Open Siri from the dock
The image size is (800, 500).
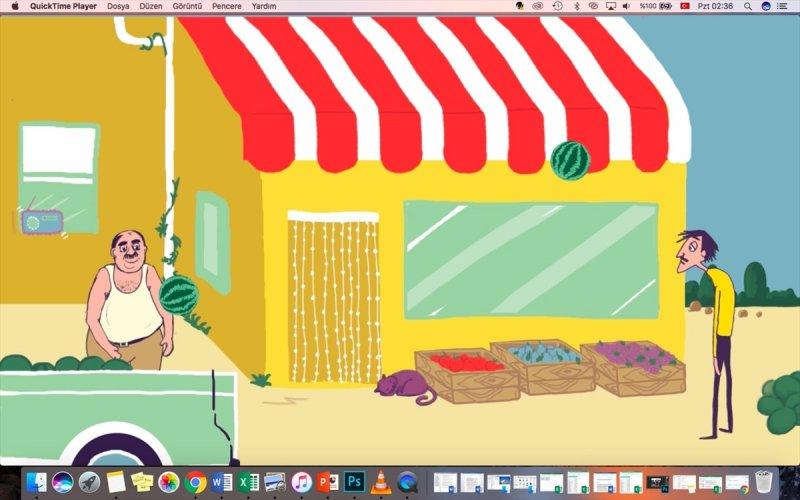tap(63, 482)
